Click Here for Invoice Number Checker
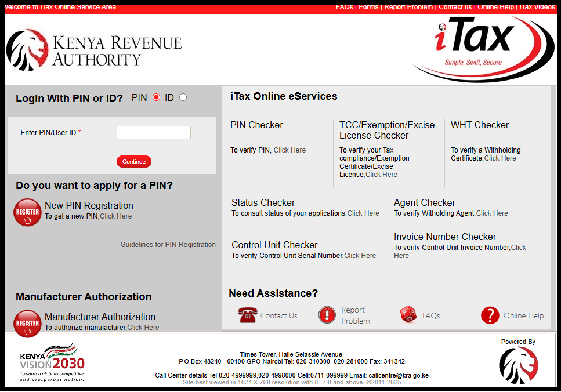The width and height of the screenshot is (561, 392). 519,247
